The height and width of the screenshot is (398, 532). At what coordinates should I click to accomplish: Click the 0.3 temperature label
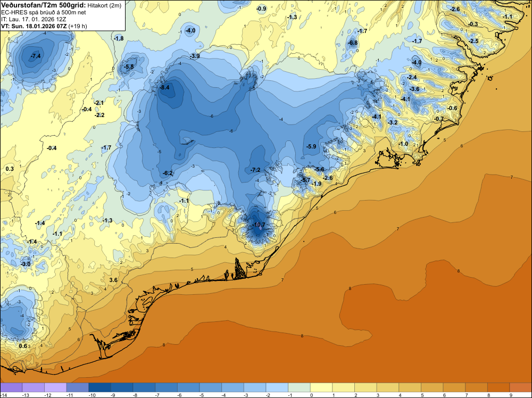(10, 169)
